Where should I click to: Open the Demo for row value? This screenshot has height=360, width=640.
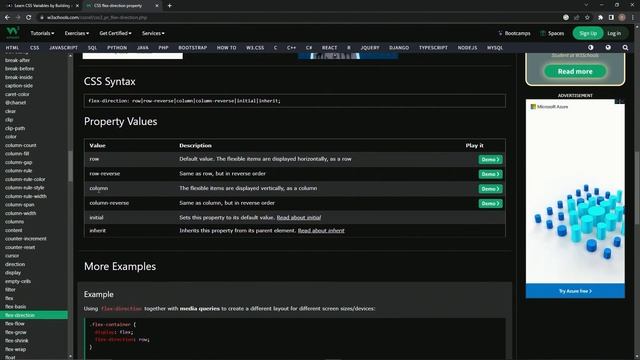(x=490, y=160)
